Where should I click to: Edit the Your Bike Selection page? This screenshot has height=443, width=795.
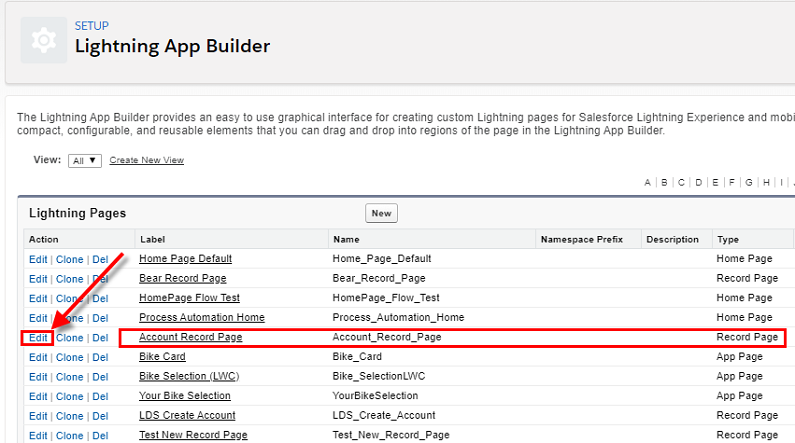(38, 397)
